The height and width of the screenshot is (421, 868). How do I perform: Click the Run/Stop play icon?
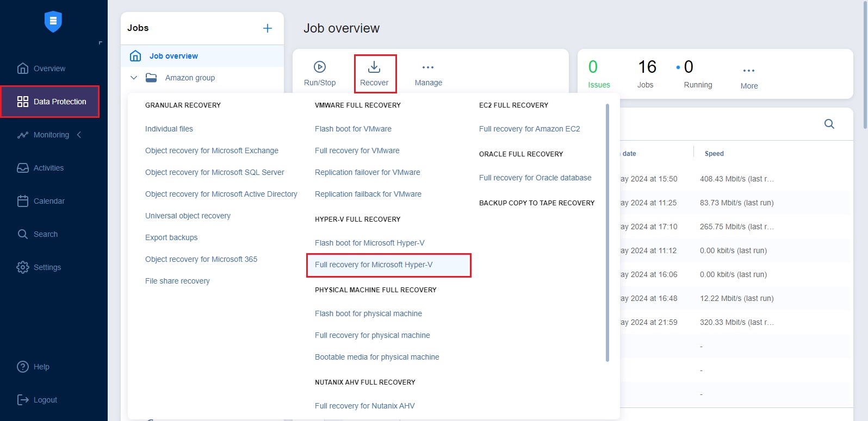[x=320, y=67]
